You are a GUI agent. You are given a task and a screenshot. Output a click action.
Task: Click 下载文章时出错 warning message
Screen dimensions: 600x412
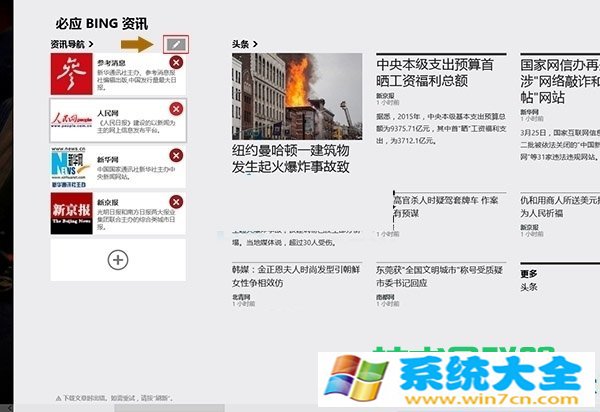coord(115,398)
